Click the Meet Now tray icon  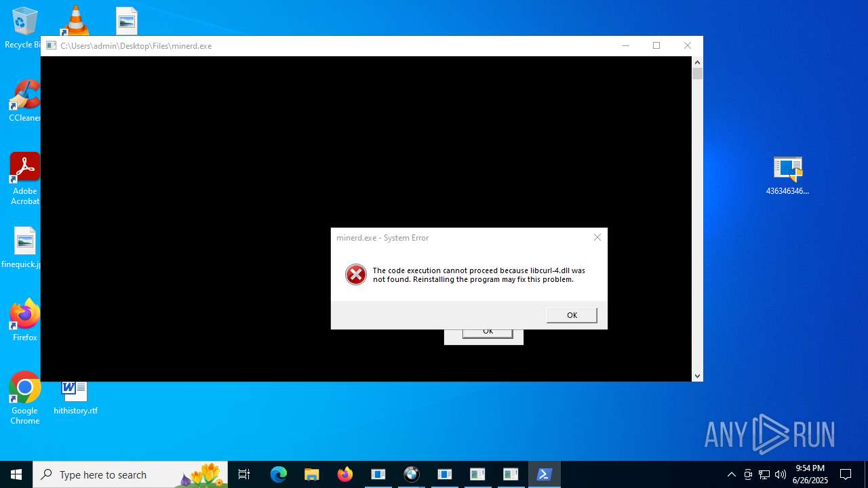coord(748,474)
